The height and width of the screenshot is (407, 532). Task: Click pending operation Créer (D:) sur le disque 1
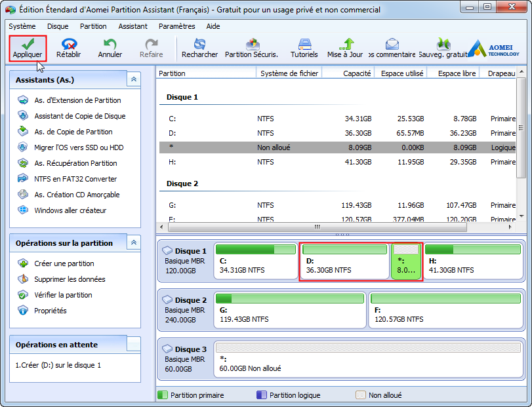(x=58, y=365)
